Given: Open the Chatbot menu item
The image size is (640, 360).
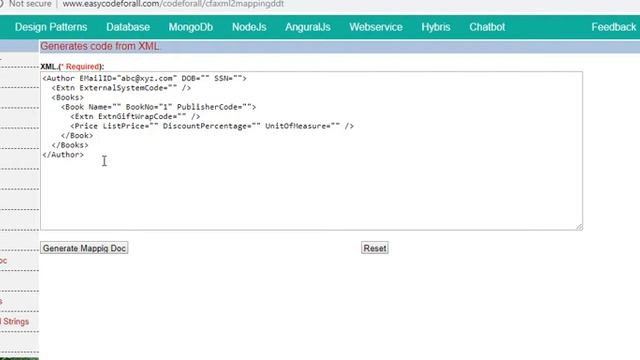Looking at the screenshot, I should point(487,27).
